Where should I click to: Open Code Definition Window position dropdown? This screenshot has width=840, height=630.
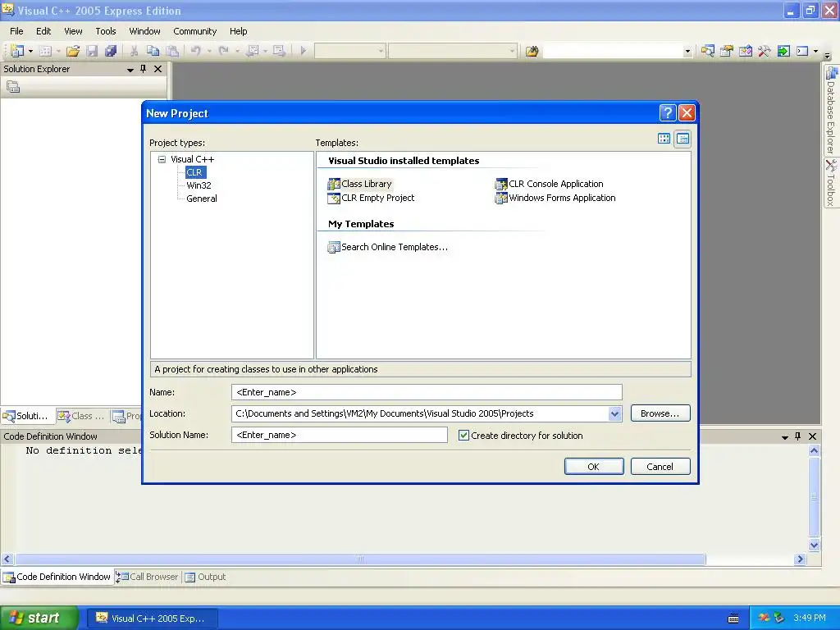[784, 436]
